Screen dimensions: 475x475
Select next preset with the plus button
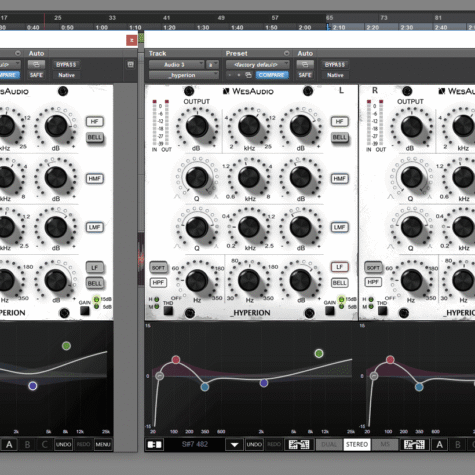click(239, 75)
